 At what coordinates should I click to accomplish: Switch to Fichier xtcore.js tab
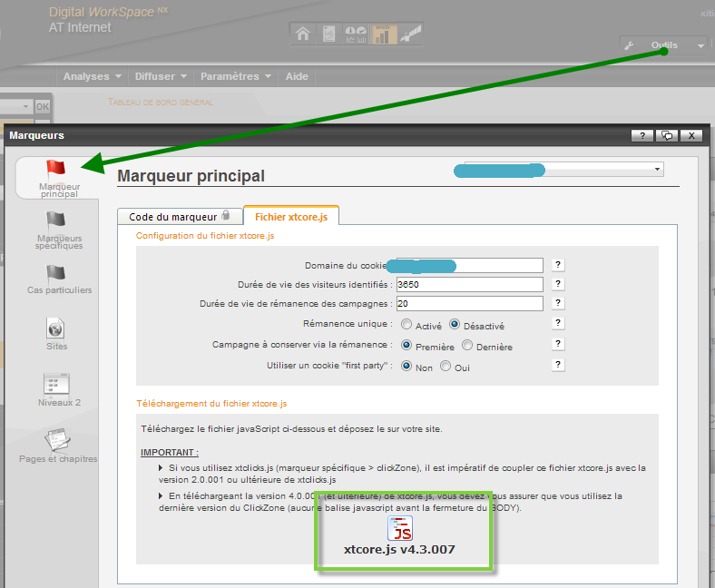291,217
